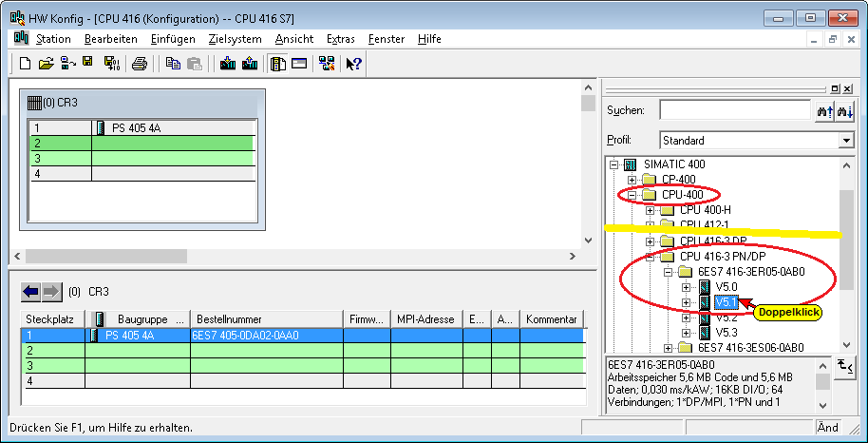Open the Hilfe menu
The height and width of the screenshot is (443, 868).
pos(429,39)
